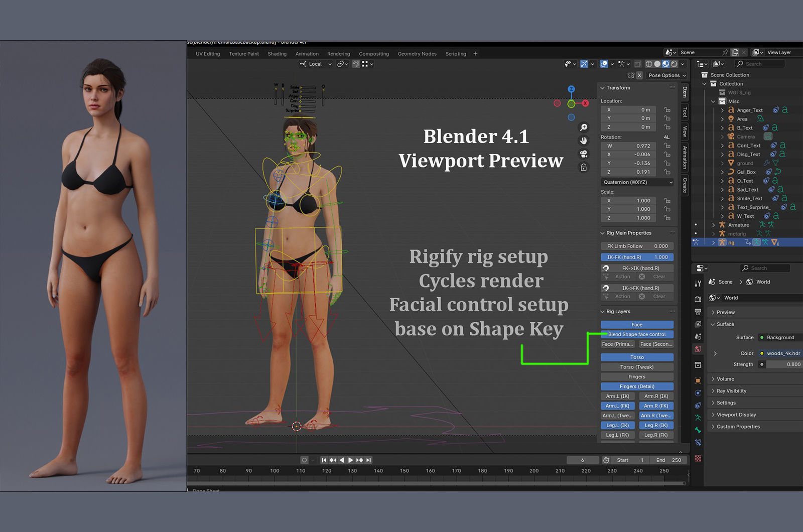Open the Render properties tab

pos(698,299)
